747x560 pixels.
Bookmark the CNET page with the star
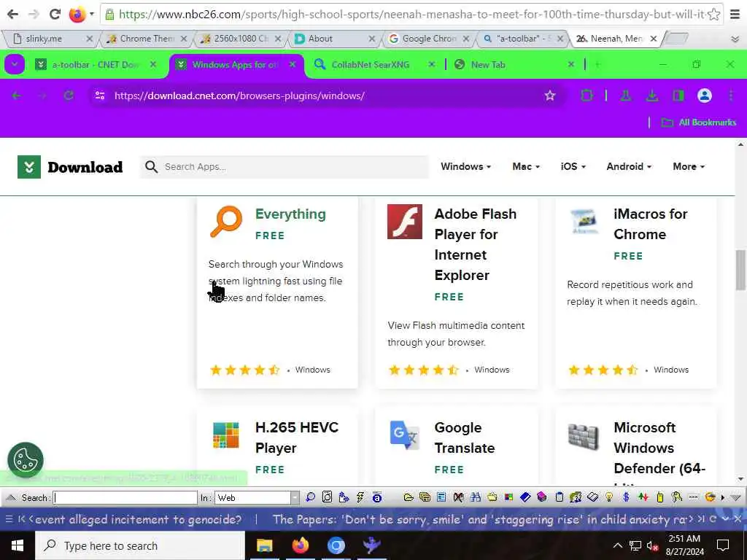point(550,96)
